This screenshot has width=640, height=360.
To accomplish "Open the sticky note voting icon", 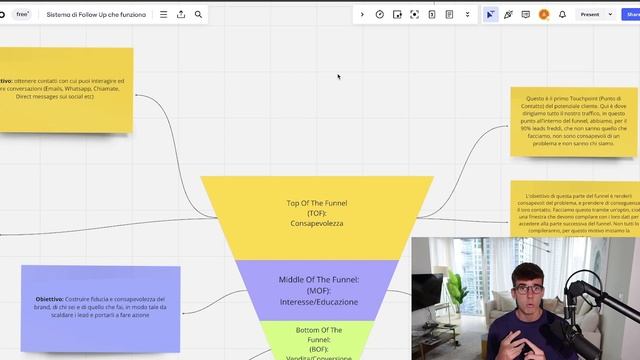I will click(x=397, y=15).
